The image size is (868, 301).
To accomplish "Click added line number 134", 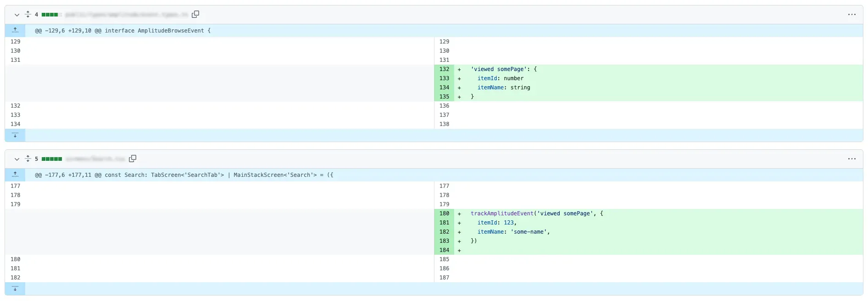I will coord(444,88).
